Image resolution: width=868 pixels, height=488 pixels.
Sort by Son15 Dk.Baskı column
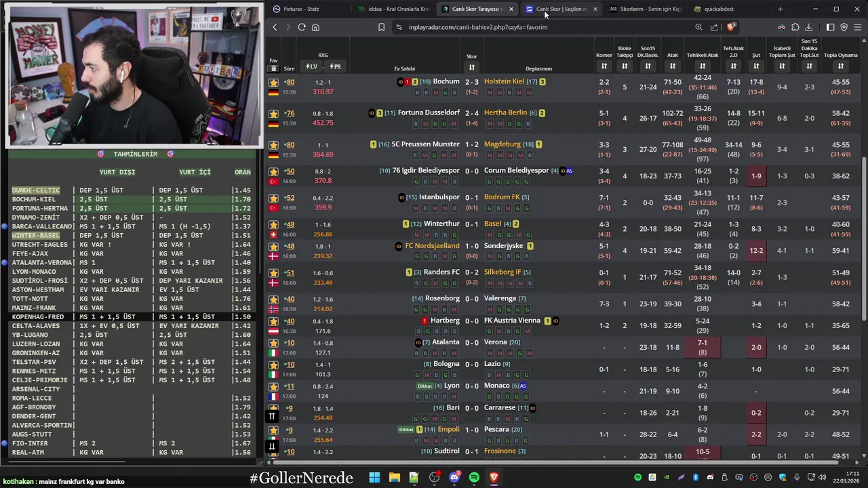648,66
